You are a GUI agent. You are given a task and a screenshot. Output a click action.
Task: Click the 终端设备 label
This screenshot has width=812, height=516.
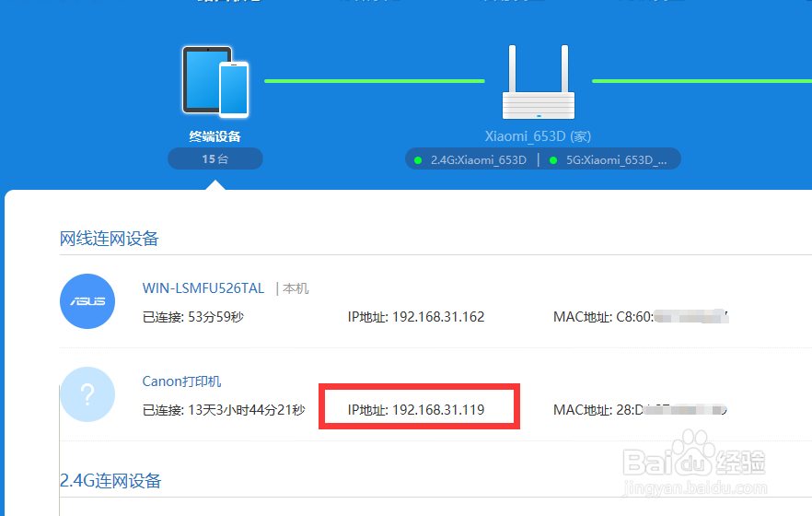pyautogui.click(x=215, y=136)
